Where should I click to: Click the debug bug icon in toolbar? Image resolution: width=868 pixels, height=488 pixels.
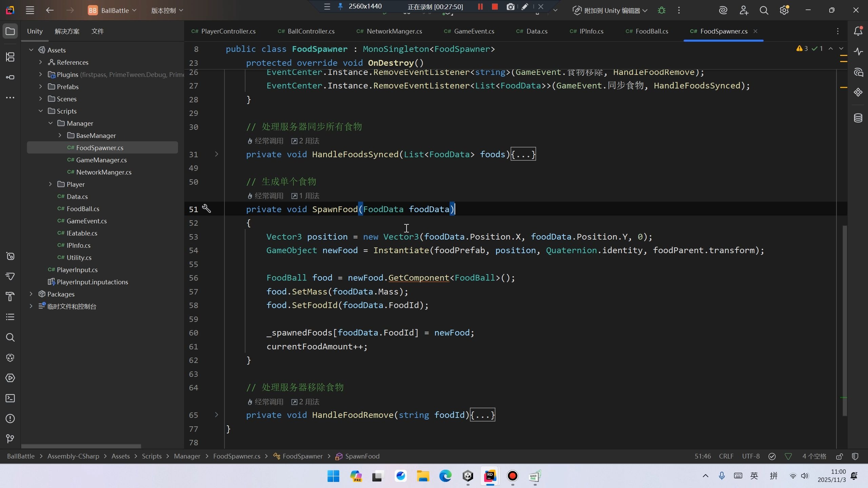tap(662, 11)
